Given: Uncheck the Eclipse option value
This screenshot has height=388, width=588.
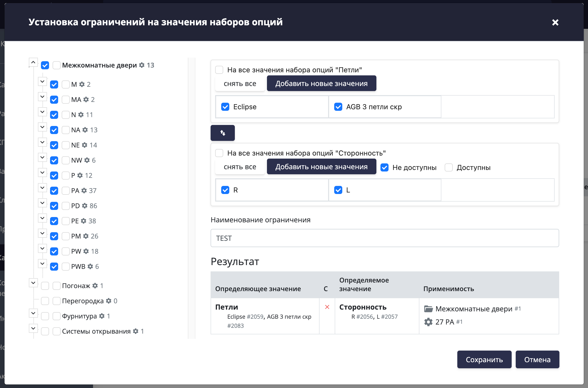Looking at the screenshot, I should 225,107.
